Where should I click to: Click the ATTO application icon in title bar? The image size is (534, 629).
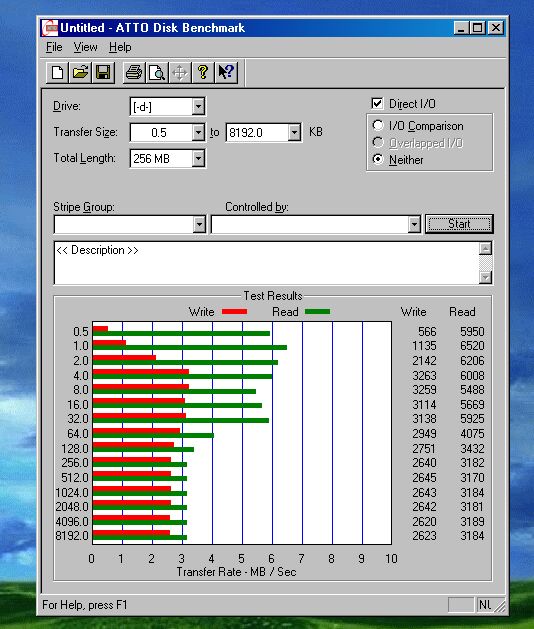(x=50, y=28)
